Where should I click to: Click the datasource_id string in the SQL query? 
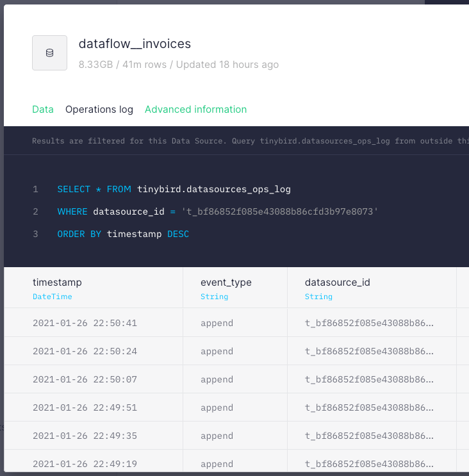point(279,211)
